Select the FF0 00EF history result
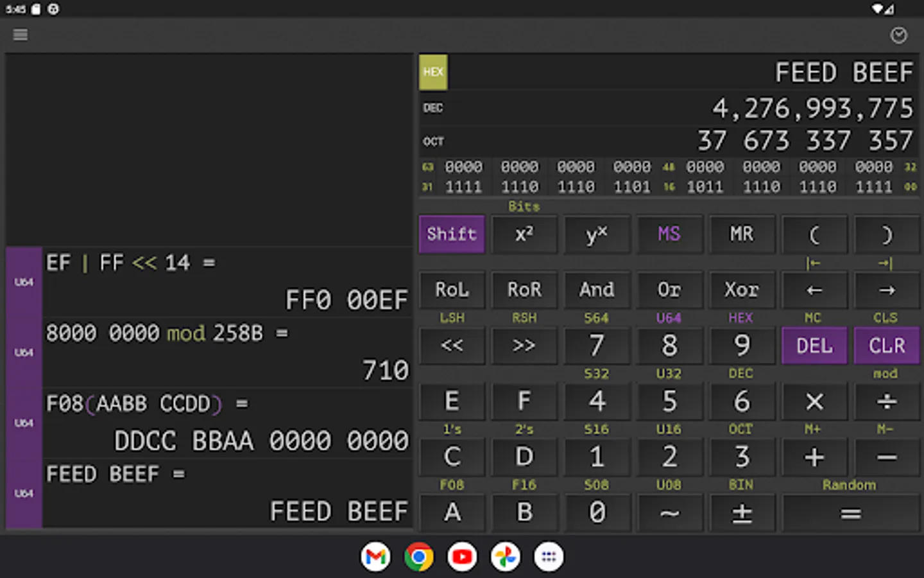 [346, 300]
